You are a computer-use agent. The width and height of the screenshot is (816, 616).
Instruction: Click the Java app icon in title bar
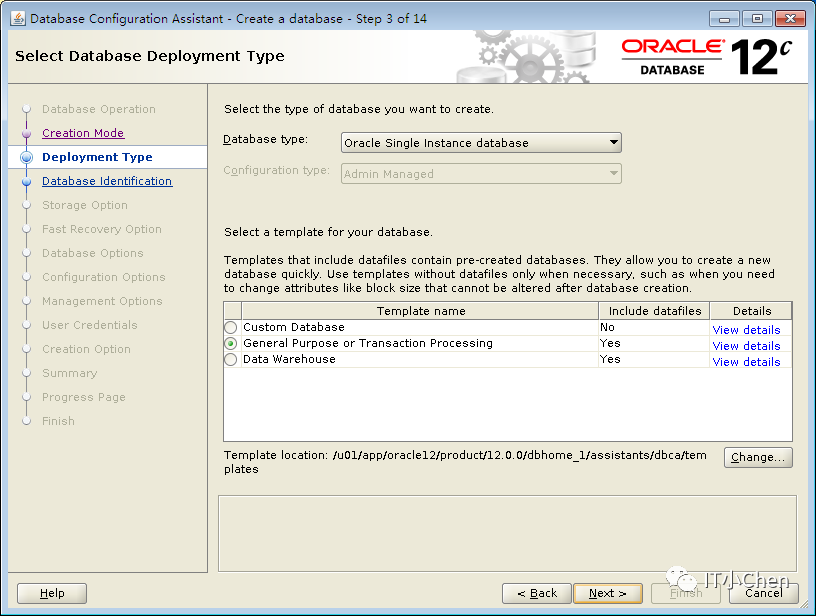click(x=18, y=19)
